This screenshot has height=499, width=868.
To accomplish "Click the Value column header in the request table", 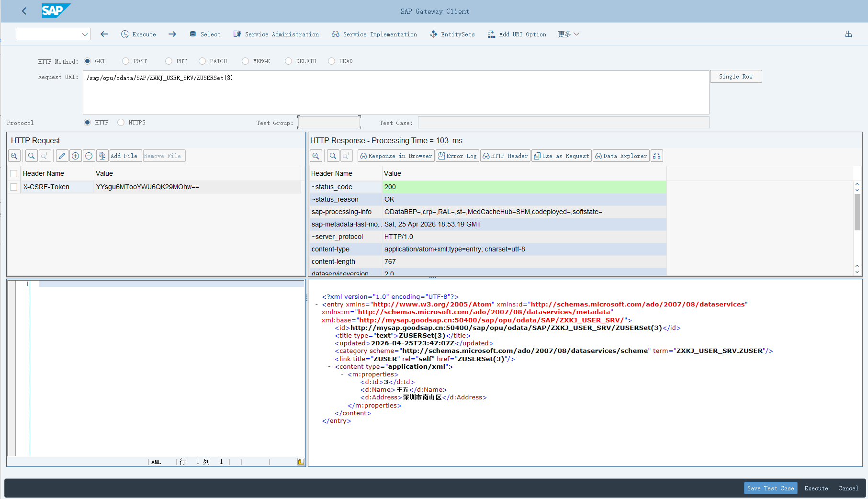I will (197, 173).
